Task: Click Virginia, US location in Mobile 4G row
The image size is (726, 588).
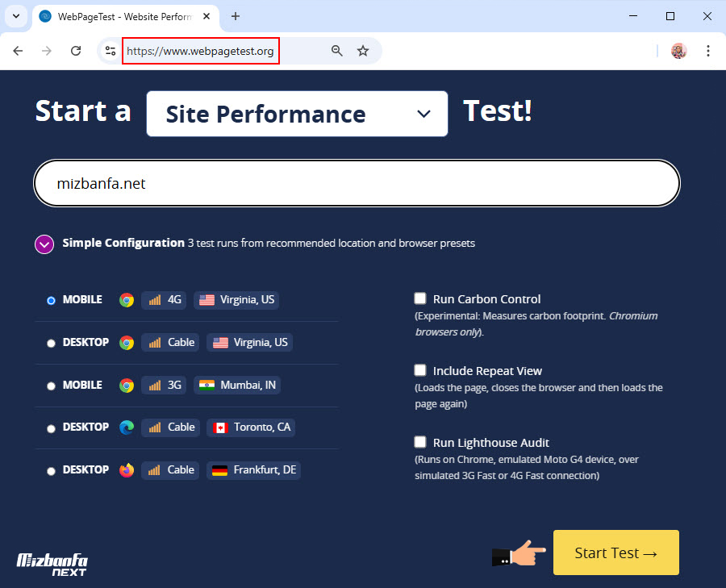Action: (236, 300)
